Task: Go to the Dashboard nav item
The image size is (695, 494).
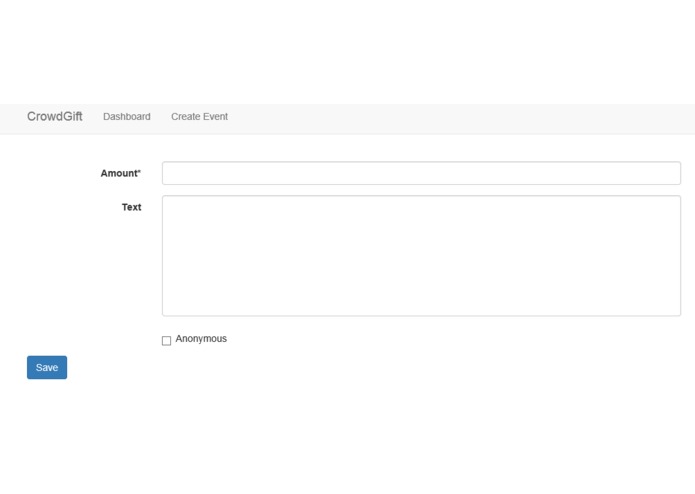Action: (127, 117)
